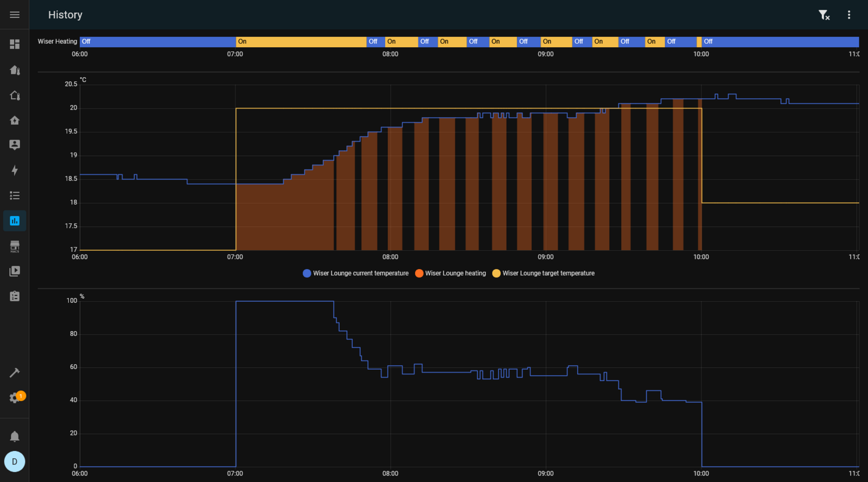868x482 pixels.
Task: Toggle Wiser Lounge current temperature series
Action: (356, 274)
